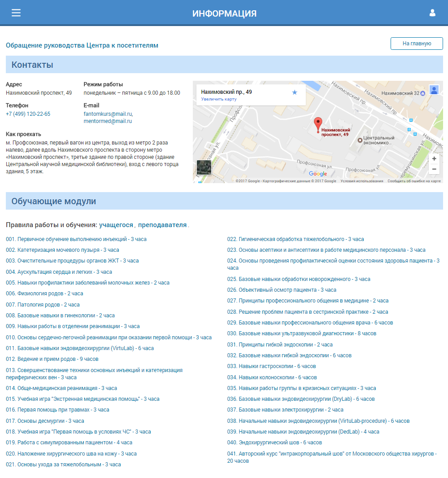This screenshot has height=478, width=448.
Task: Click Условия использования on map
Action: click(x=361, y=181)
